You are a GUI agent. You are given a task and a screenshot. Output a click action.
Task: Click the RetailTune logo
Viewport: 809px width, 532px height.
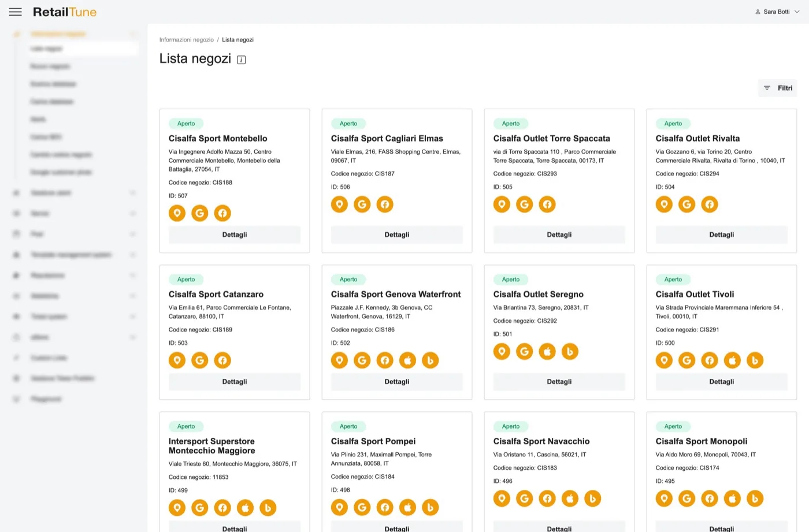(x=65, y=12)
